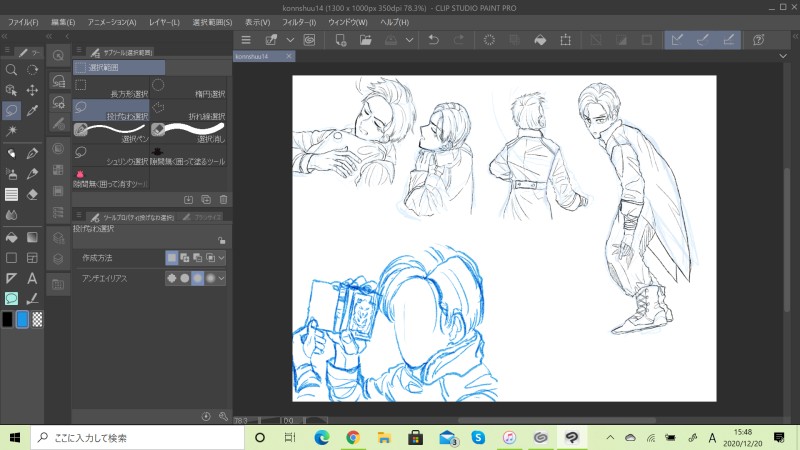Open the help question-mark icon
Image resolution: width=800 pixels, height=450 pixels.
point(759,40)
